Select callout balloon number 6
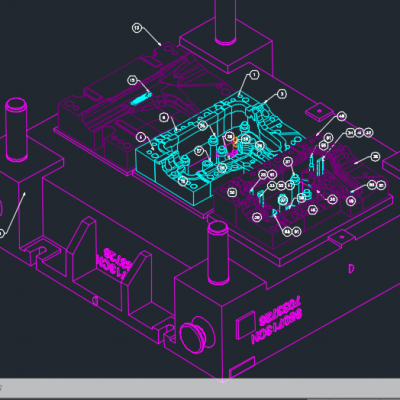This screenshot has height=400, width=400. point(164,117)
